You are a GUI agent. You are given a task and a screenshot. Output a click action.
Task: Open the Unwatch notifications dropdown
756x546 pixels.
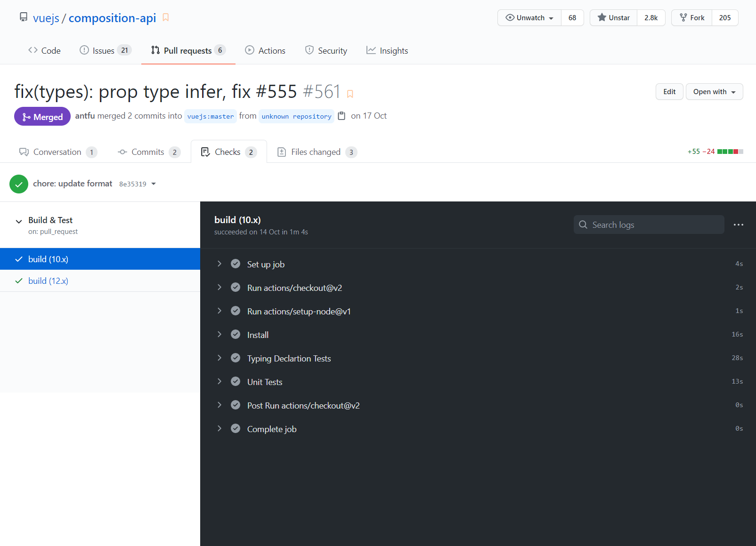529,18
